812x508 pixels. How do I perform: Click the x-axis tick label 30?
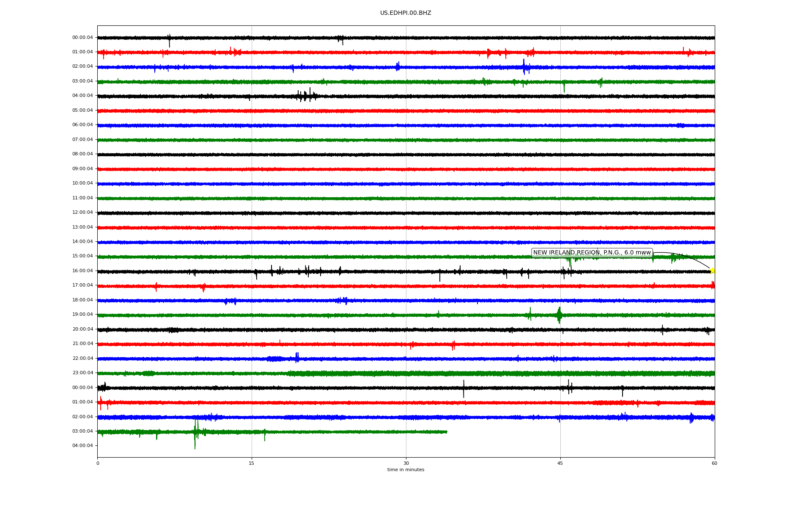point(406,463)
